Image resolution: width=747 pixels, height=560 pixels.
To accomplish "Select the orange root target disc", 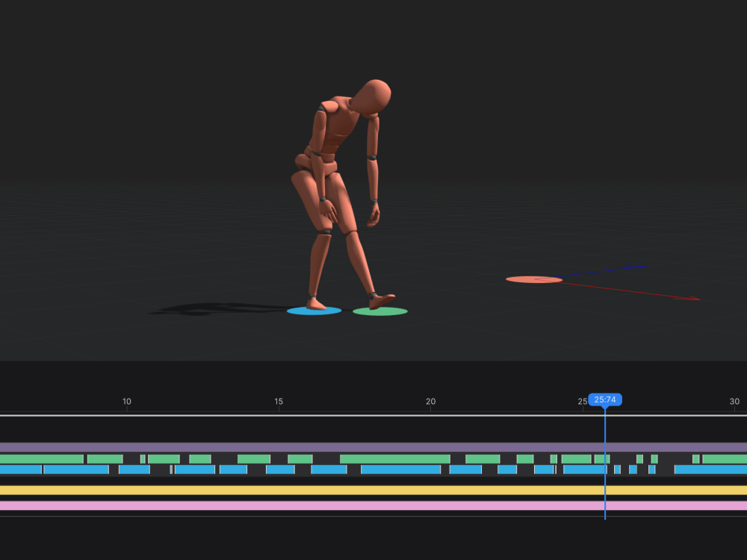I will pos(534,279).
